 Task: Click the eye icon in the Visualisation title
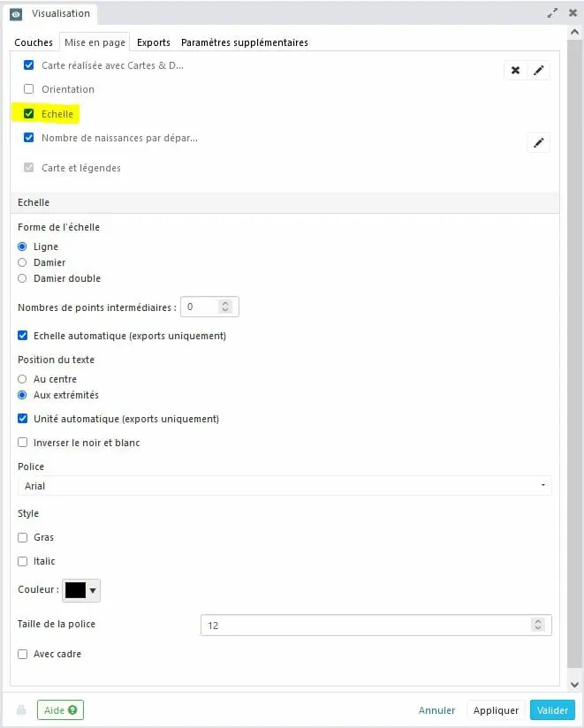pos(16,14)
